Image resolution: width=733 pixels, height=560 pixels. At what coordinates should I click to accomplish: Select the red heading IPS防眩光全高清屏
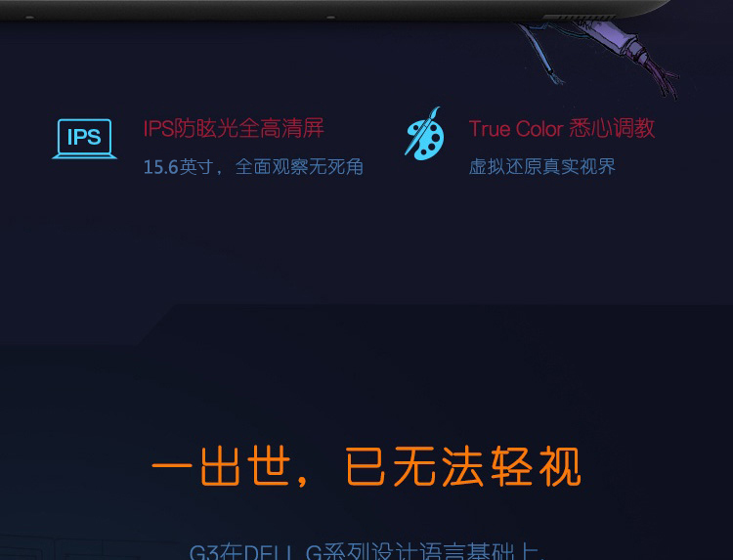(234, 128)
